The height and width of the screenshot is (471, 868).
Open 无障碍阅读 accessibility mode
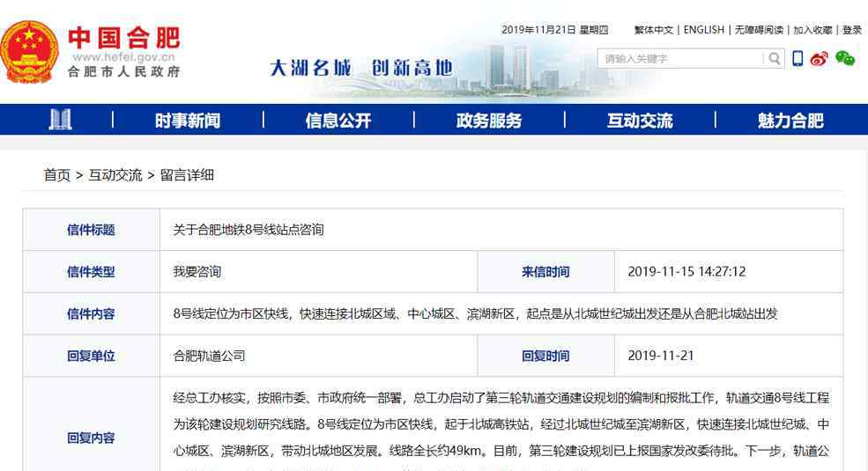(759, 30)
